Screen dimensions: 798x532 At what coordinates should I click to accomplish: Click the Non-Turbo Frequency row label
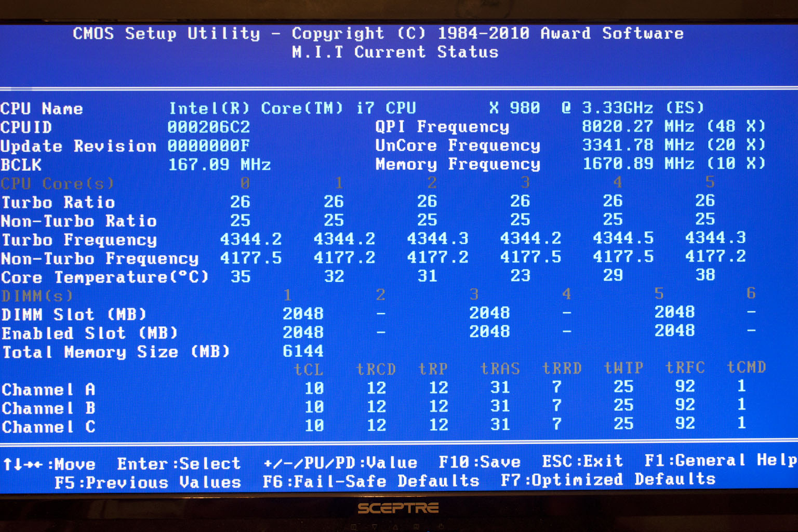click(x=100, y=259)
